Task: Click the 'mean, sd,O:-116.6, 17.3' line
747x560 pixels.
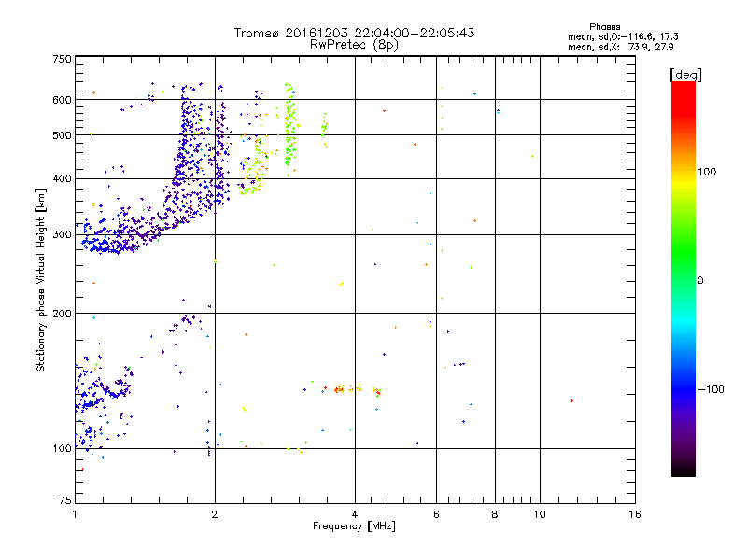Action: (623, 36)
